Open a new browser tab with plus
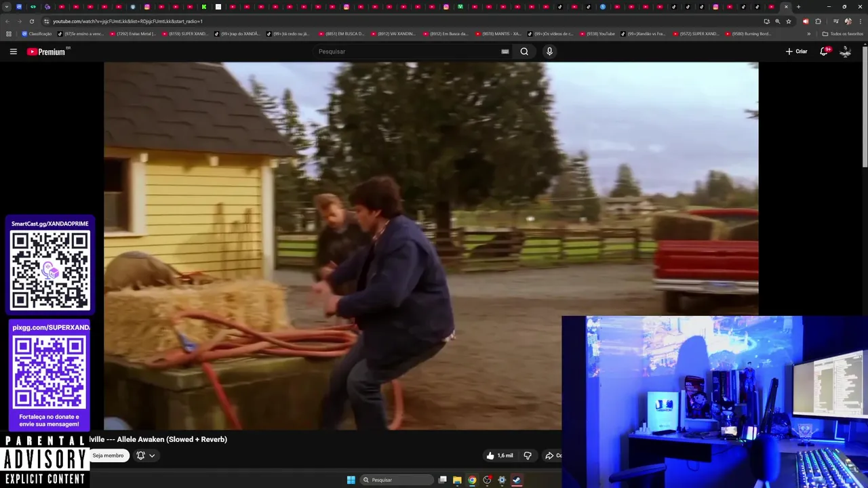 [x=798, y=7]
